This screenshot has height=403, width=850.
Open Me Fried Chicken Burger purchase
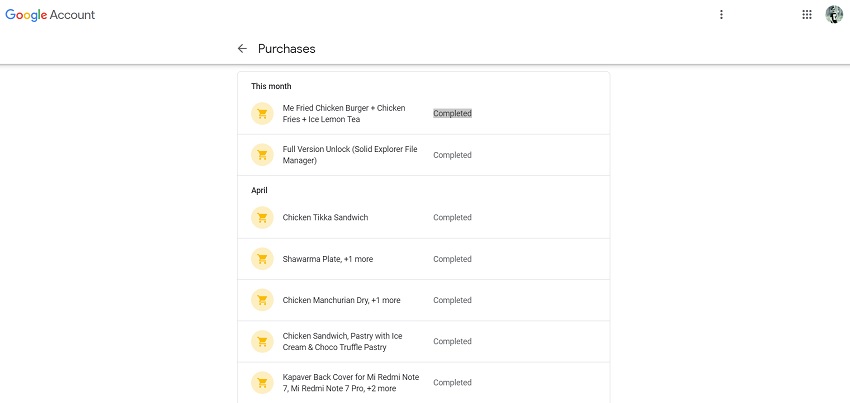344,114
